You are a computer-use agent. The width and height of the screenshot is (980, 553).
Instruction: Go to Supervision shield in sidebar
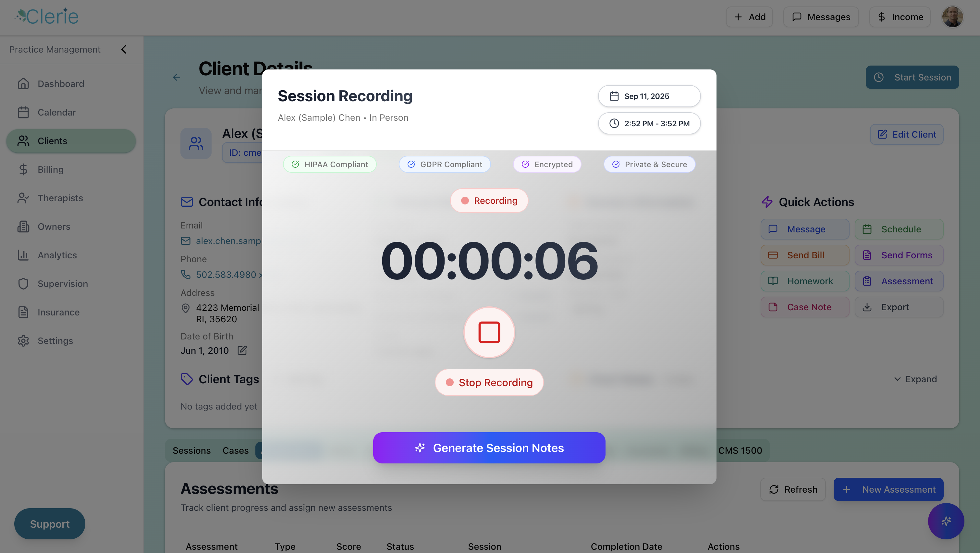pos(62,284)
